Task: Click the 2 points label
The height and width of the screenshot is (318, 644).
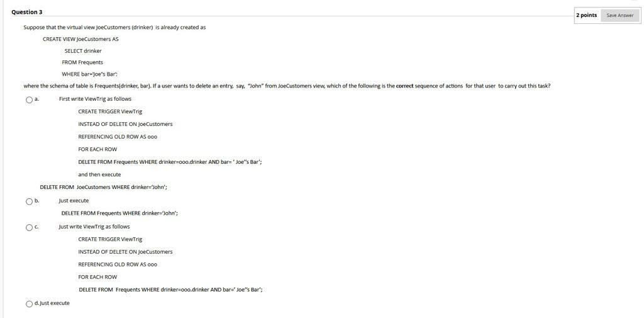Action: coord(586,15)
